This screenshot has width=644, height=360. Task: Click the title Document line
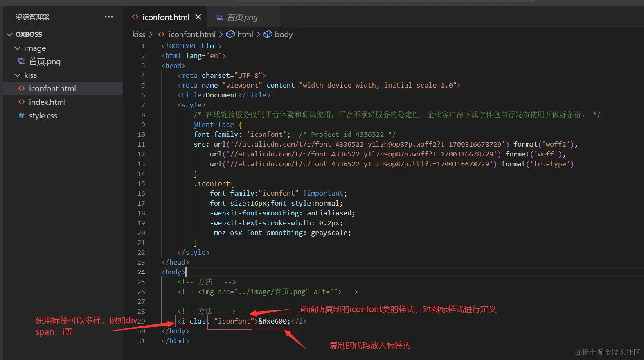click(224, 95)
